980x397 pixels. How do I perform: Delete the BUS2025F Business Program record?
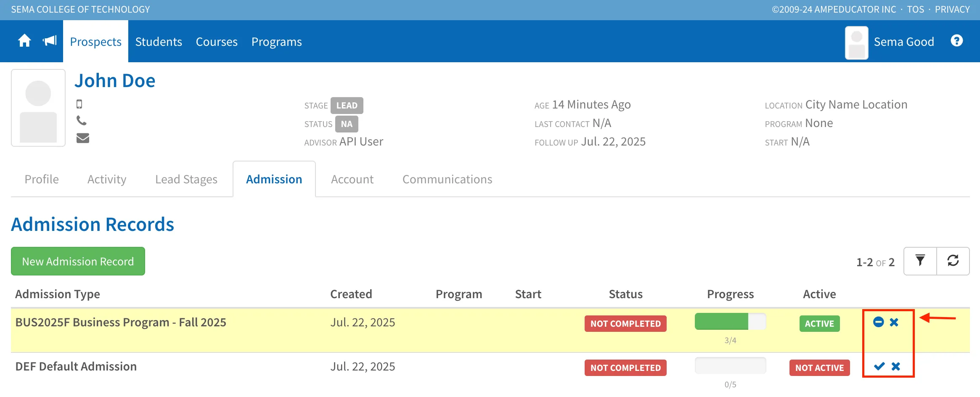894,322
